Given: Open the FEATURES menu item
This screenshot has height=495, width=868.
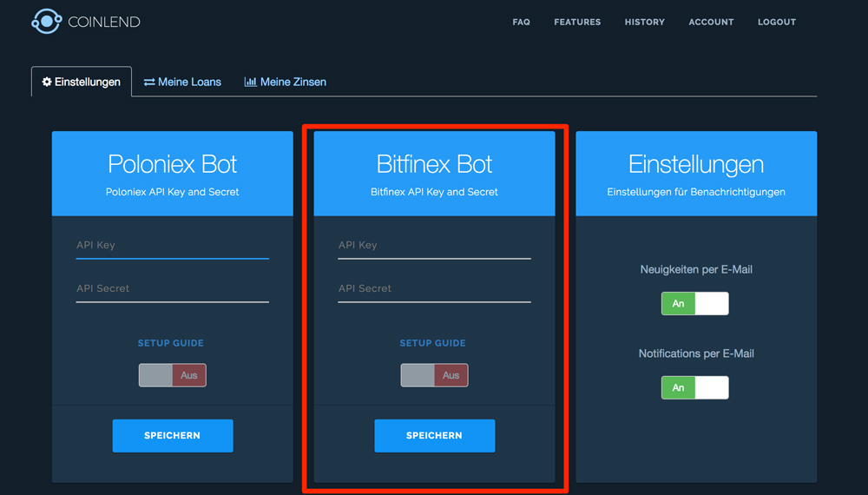Looking at the screenshot, I should (577, 23).
